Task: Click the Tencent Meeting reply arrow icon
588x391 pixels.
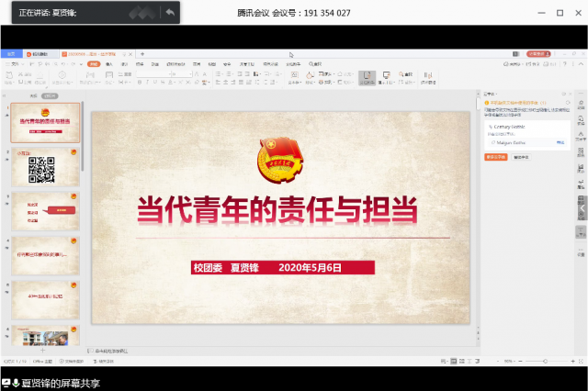Action: (x=169, y=13)
